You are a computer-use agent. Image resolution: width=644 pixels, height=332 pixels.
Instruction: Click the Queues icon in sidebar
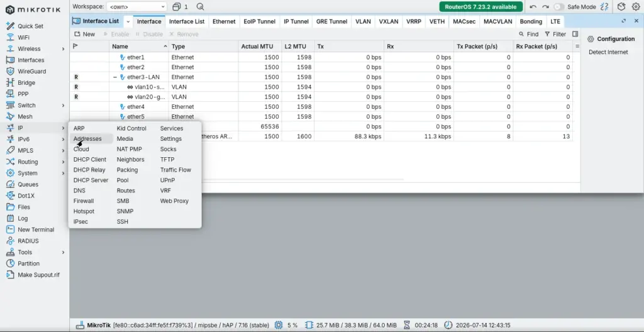click(x=10, y=184)
